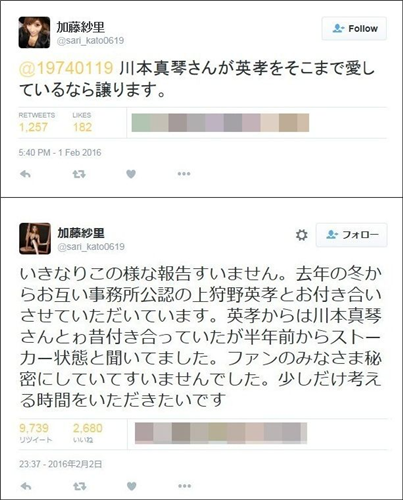The image size is (403, 500).
Task: View the 9,739 リツイート count
Action: [34, 428]
